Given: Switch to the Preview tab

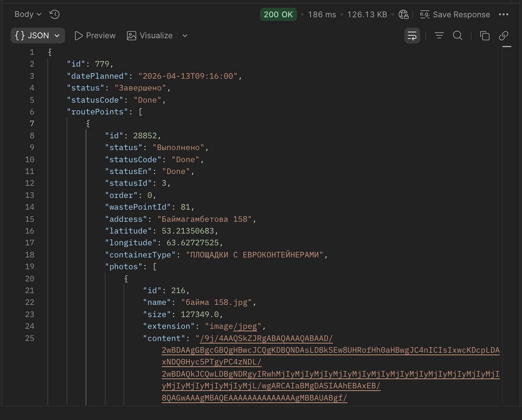Looking at the screenshot, I should tap(95, 36).
